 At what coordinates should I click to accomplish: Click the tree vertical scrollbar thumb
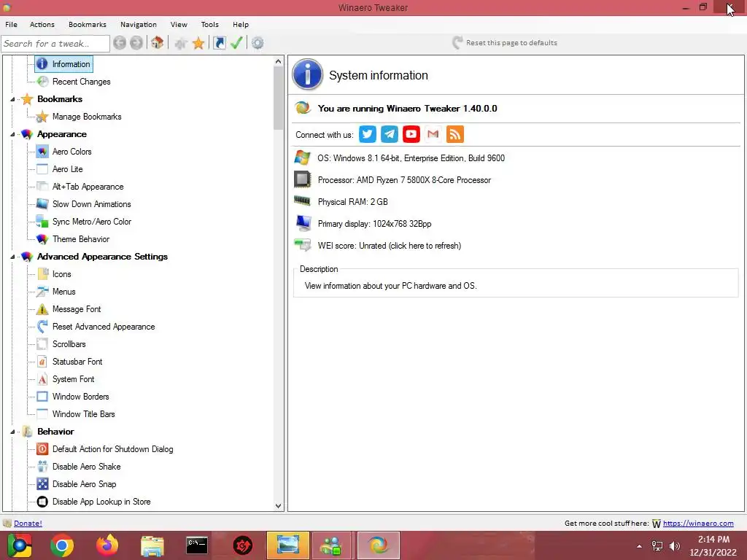point(278,98)
